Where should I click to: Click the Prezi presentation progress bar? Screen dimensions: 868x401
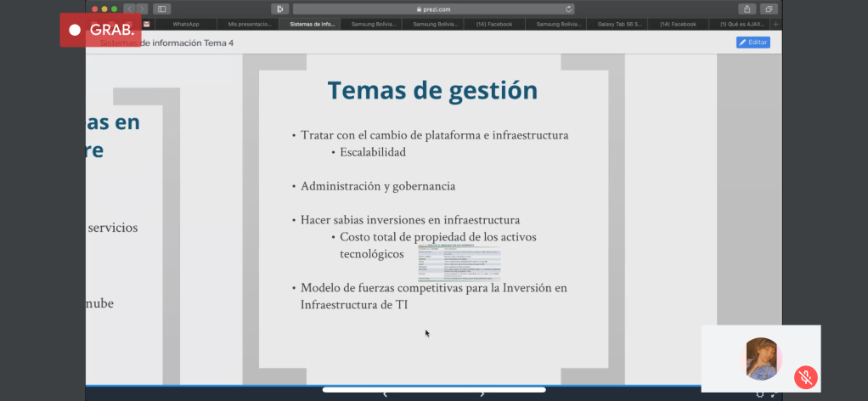click(x=433, y=390)
